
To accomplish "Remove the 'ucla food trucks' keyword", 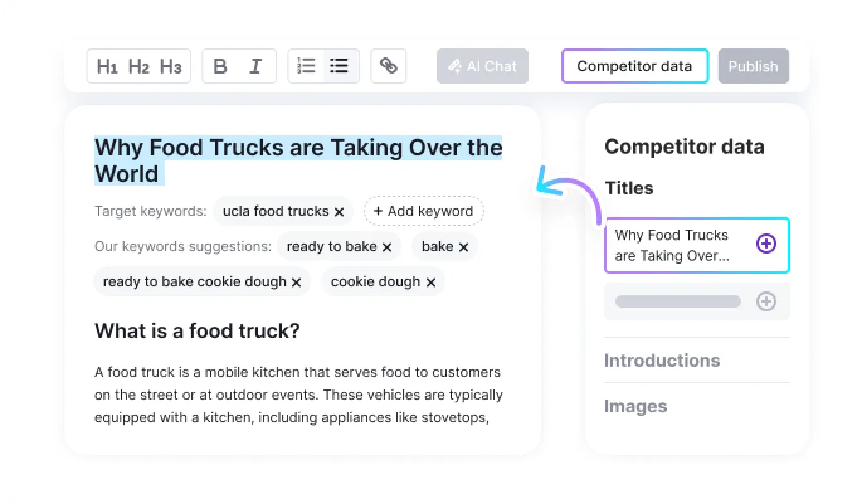I will 339,212.
